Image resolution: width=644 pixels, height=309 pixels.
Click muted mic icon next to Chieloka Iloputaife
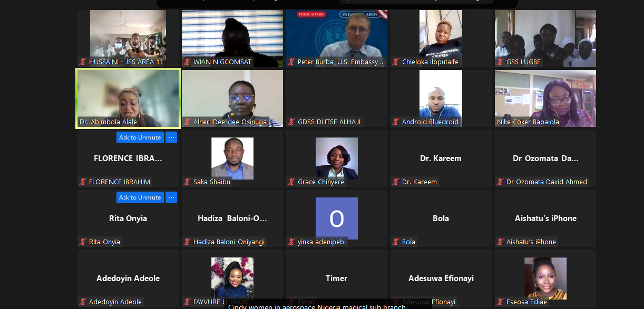click(x=396, y=62)
